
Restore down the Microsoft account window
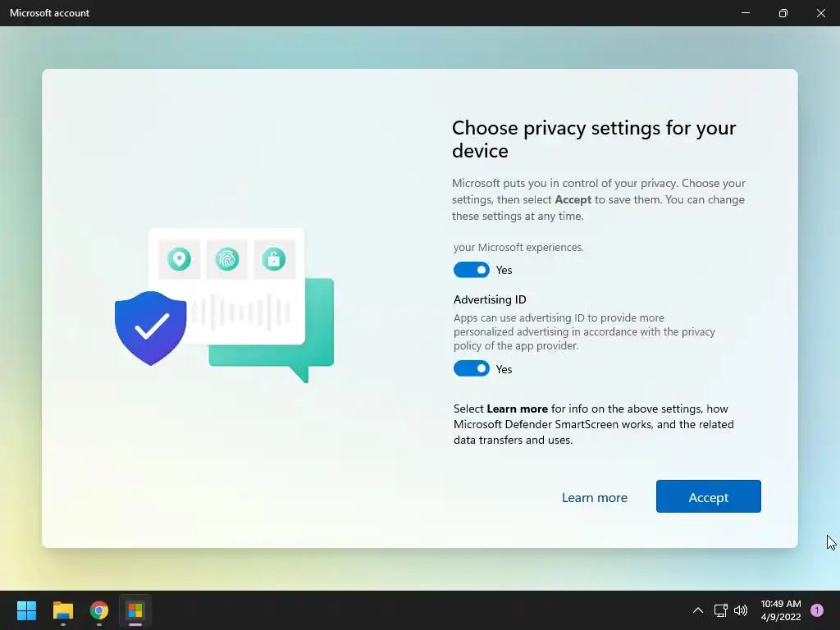(x=783, y=13)
